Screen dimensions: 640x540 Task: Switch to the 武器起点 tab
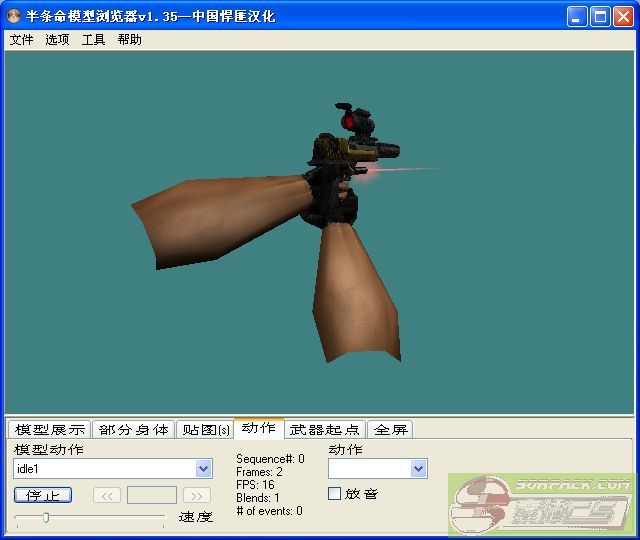pos(325,429)
